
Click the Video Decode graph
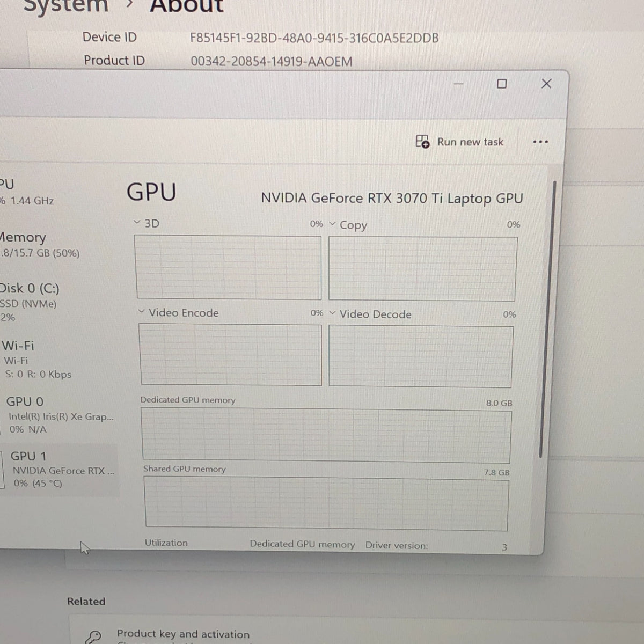420,356
